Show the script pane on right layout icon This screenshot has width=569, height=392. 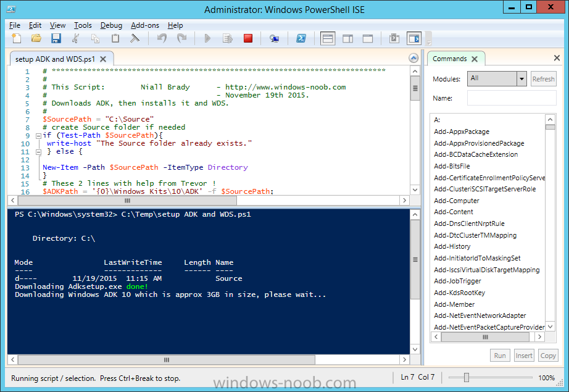(347, 38)
